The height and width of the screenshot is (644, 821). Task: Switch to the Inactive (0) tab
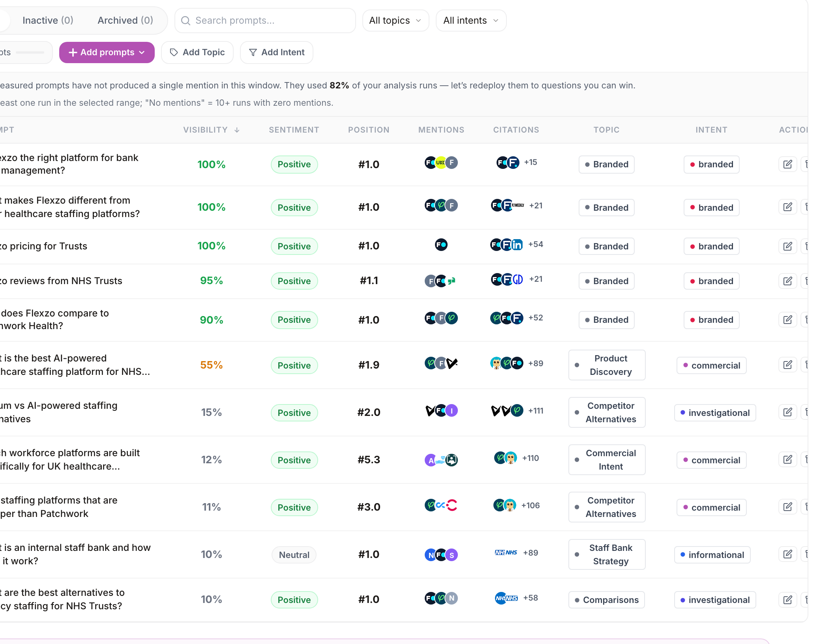tap(48, 21)
